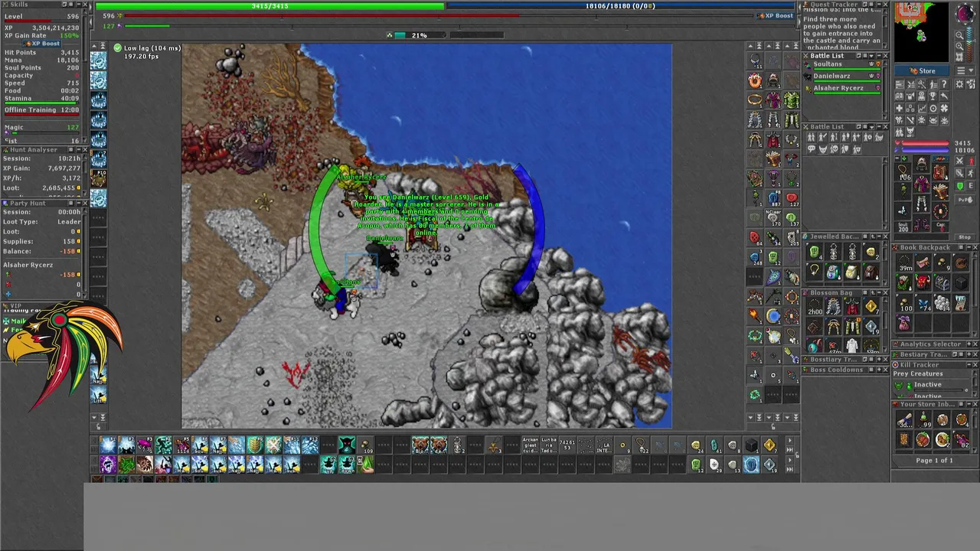Center the minimap with the icon below zoom buttons
This screenshot has width=980, height=551.
(959, 57)
